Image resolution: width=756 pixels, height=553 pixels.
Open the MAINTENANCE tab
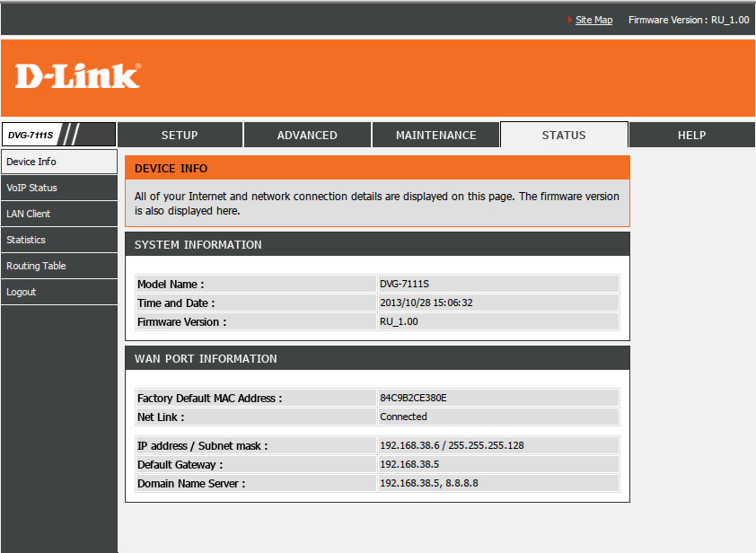(435, 135)
